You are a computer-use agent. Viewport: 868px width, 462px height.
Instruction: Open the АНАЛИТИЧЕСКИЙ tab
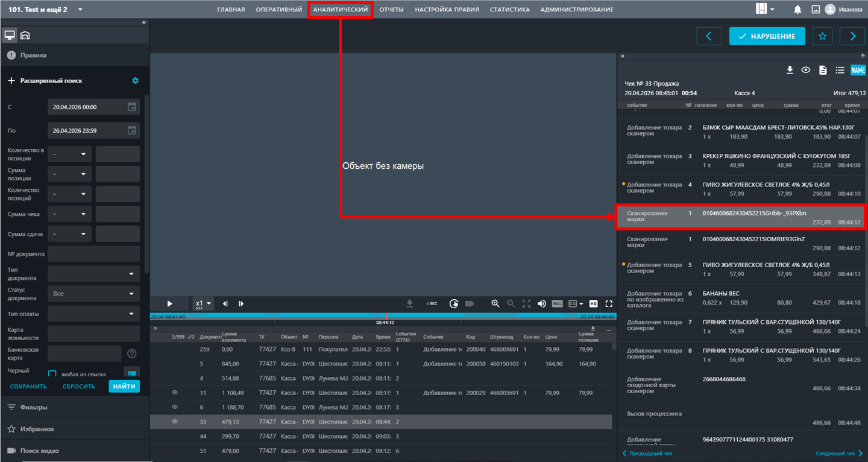pyautogui.click(x=341, y=10)
